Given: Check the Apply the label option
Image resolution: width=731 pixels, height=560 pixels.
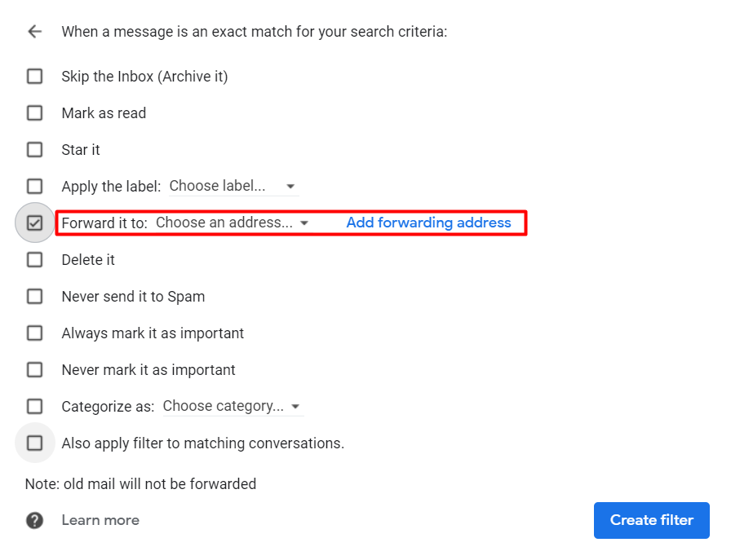Looking at the screenshot, I should 34,186.
